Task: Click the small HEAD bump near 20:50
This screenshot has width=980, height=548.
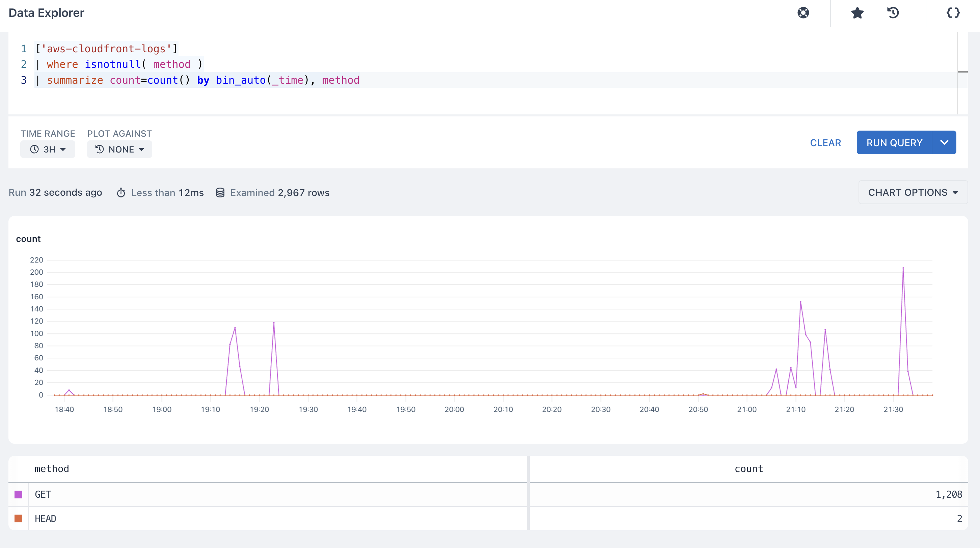Action: tap(703, 394)
